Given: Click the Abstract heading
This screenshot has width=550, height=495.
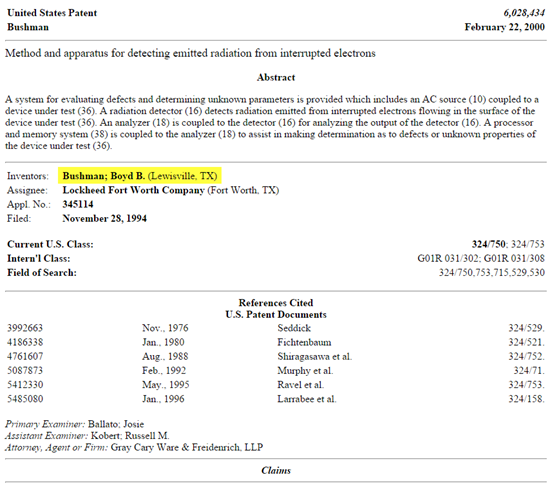Looking at the screenshot, I should (x=276, y=78).
